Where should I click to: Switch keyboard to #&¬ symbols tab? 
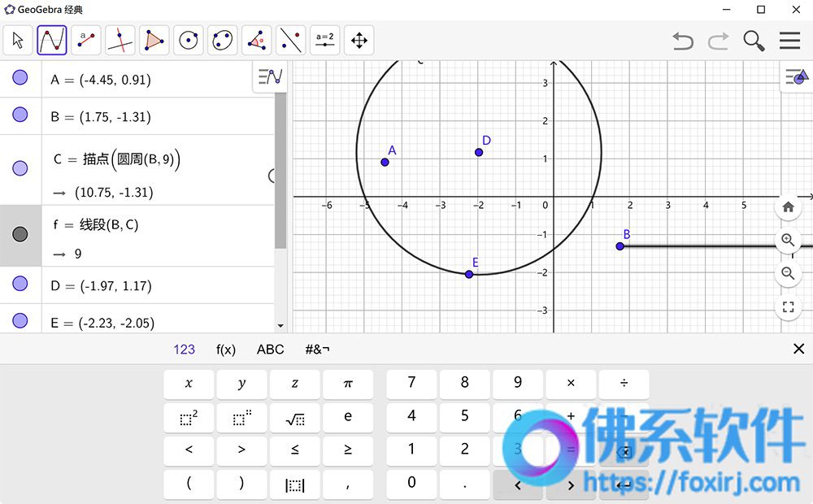pyautogui.click(x=317, y=350)
